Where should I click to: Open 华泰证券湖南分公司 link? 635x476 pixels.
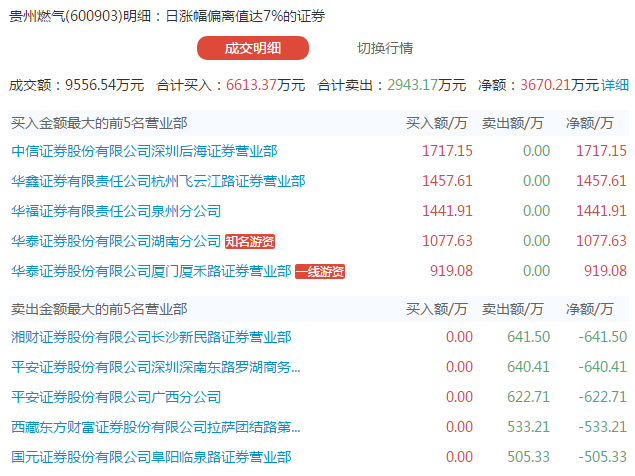(x=116, y=241)
